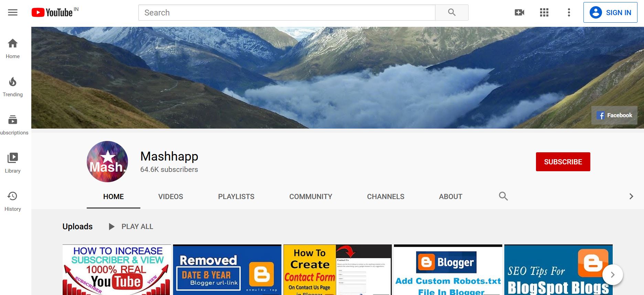
Task: Open the three-dot settings menu
Action: [569, 13]
